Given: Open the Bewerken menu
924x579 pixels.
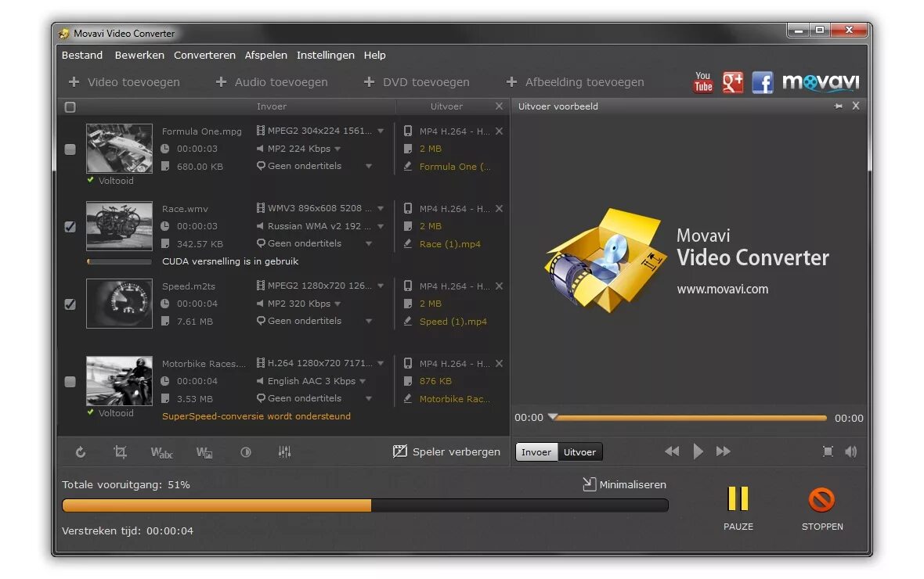Looking at the screenshot, I should tap(139, 55).
